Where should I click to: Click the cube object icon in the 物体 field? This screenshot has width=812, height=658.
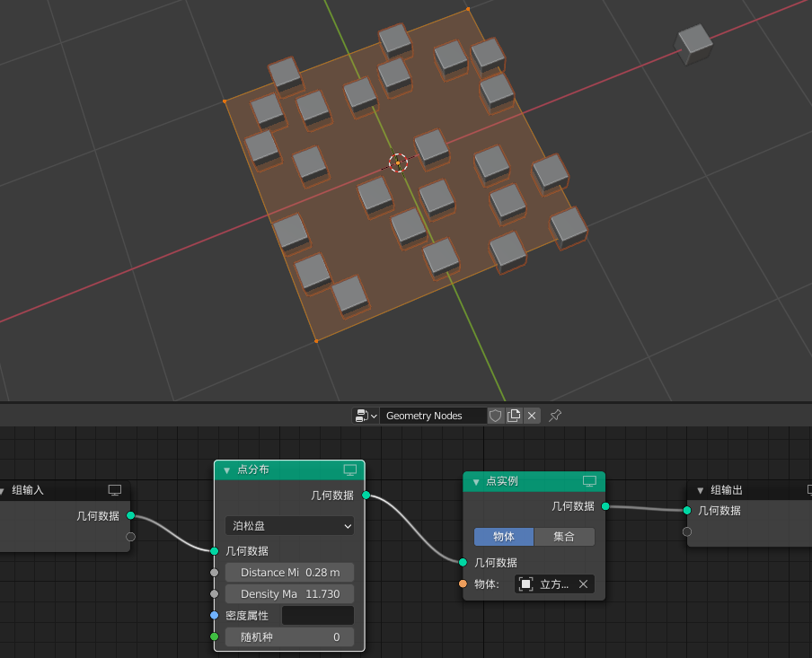tap(527, 583)
